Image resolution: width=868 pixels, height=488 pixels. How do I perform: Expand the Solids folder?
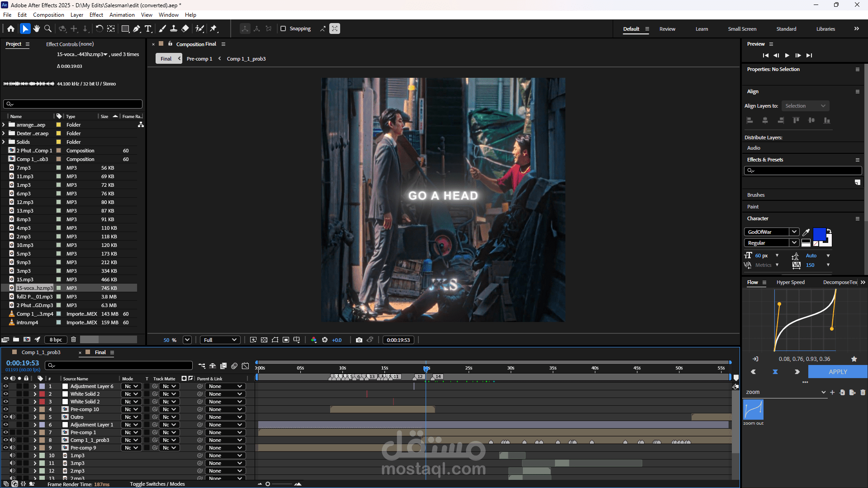tap(4, 142)
